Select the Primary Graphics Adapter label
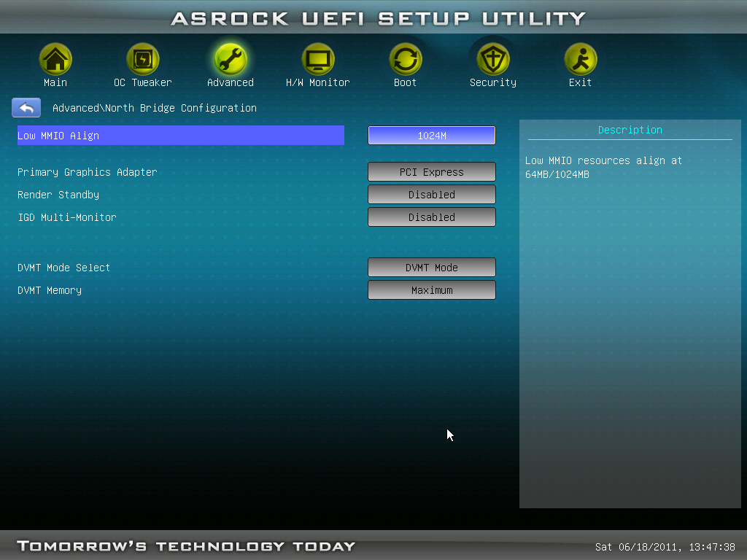747x560 pixels. pyautogui.click(x=88, y=172)
